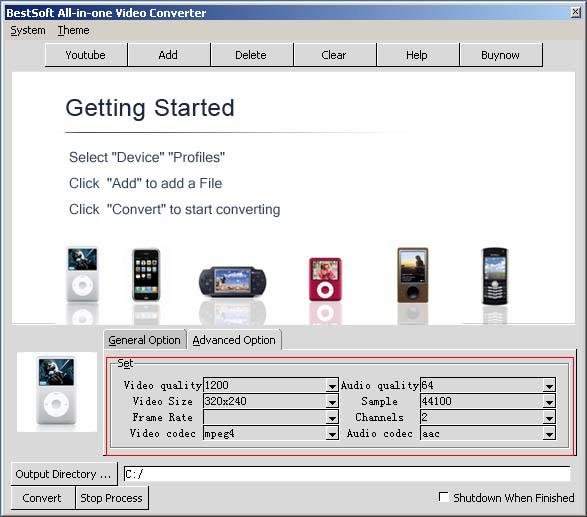The image size is (587, 517).
Task: Open the Audio codec dropdown
Action: tap(549, 434)
